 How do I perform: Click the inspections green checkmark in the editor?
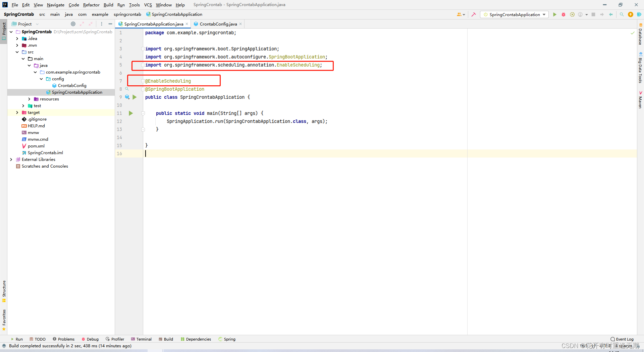point(633,33)
